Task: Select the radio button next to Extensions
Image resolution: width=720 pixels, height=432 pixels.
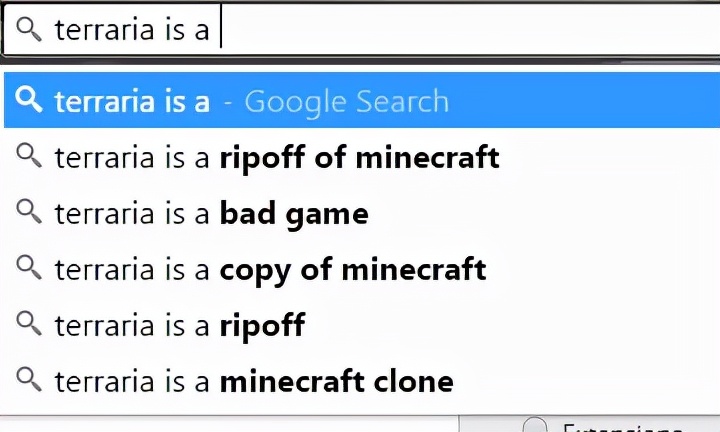Action: 536,426
